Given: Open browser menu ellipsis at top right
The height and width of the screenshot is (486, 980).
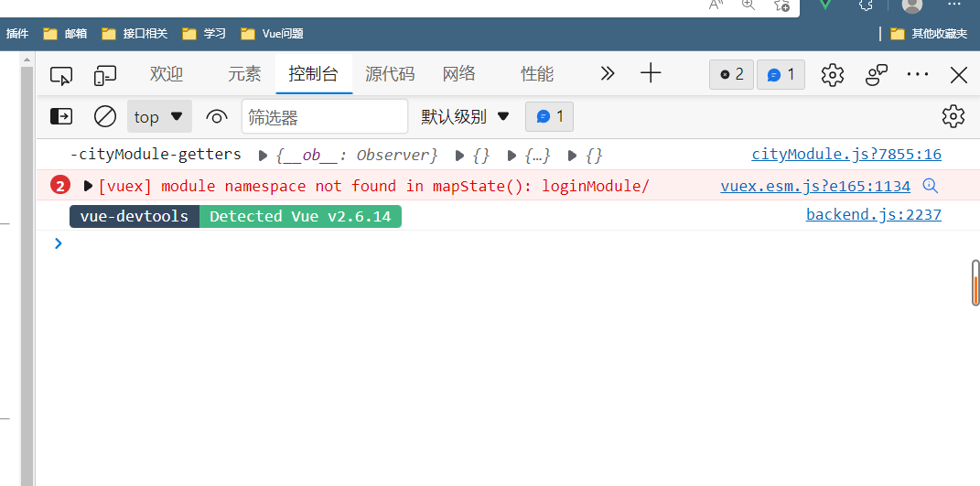Looking at the screenshot, I should pos(955,4).
